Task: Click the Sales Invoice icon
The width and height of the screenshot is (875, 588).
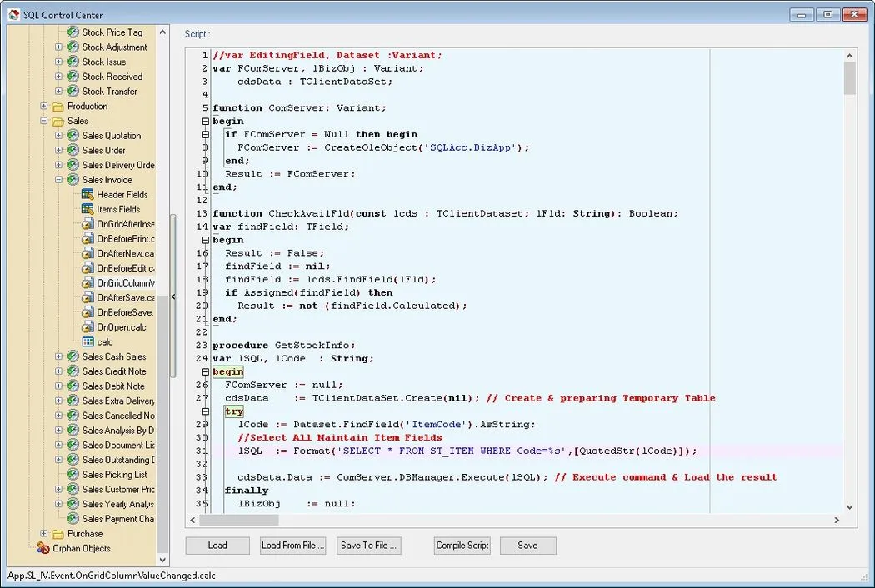Action: coord(72,180)
